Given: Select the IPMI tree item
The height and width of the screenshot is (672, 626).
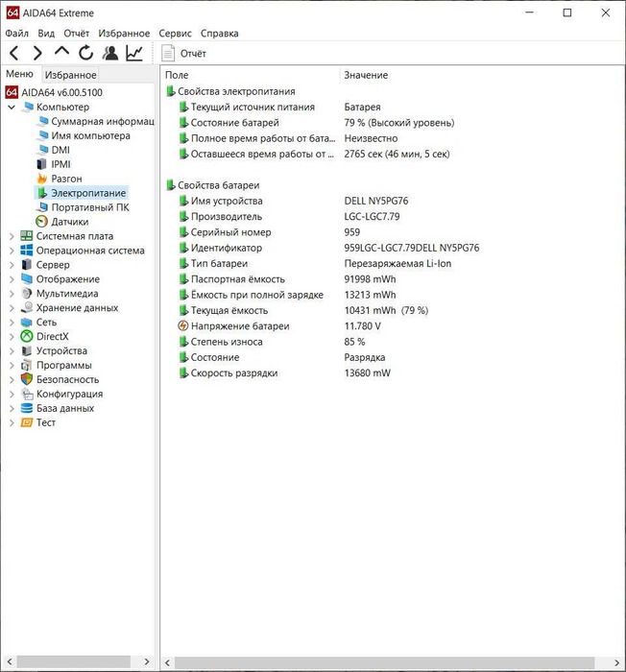Looking at the screenshot, I should tap(60, 164).
